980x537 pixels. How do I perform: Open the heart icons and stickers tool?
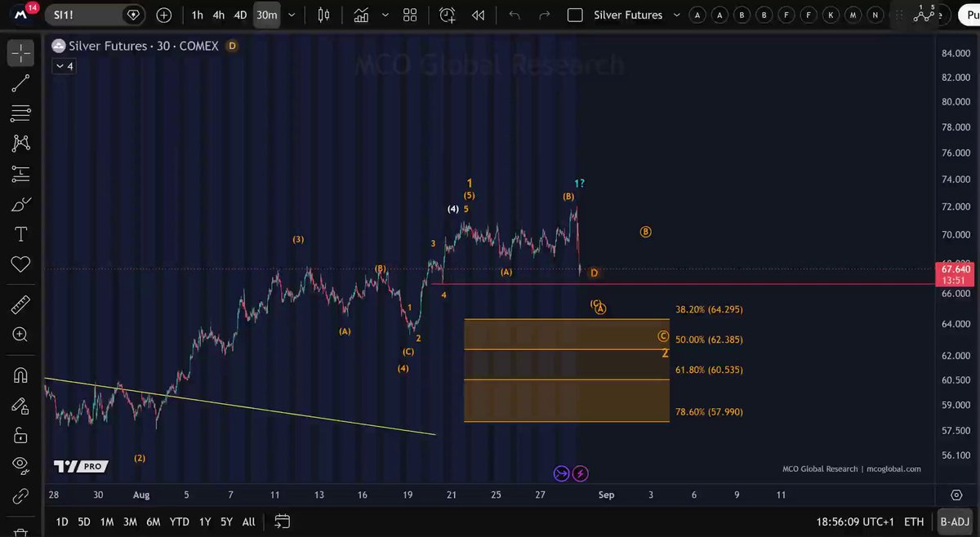(x=20, y=264)
